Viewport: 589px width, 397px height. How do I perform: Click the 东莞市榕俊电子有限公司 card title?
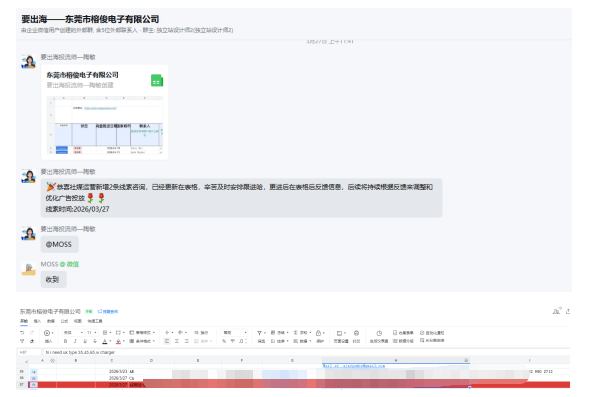82,75
